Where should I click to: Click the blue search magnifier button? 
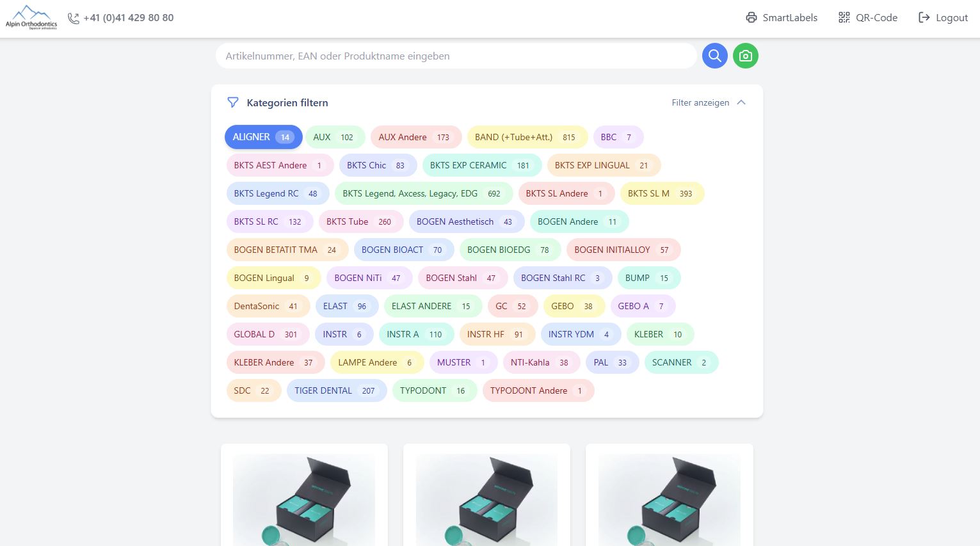714,56
